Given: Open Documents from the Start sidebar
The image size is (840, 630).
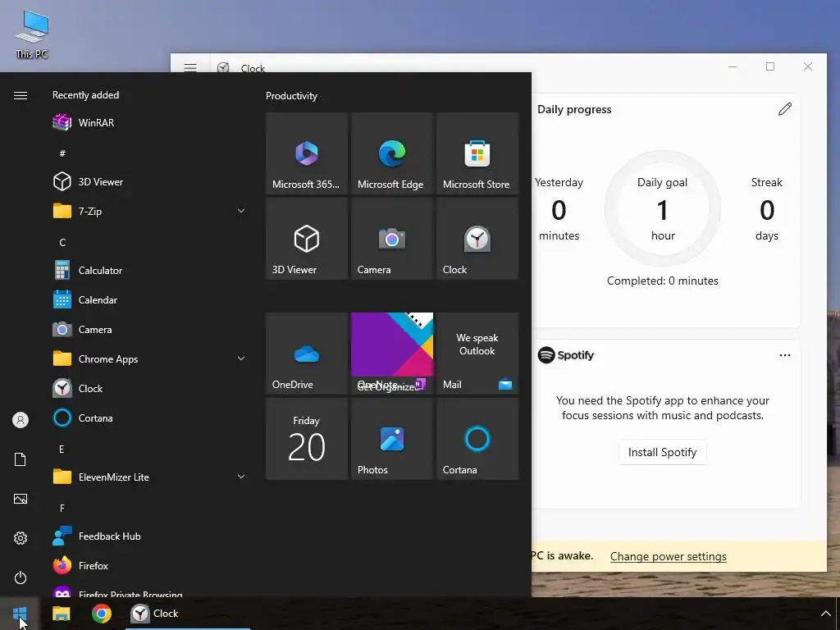Looking at the screenshot, I should (21, 459).
